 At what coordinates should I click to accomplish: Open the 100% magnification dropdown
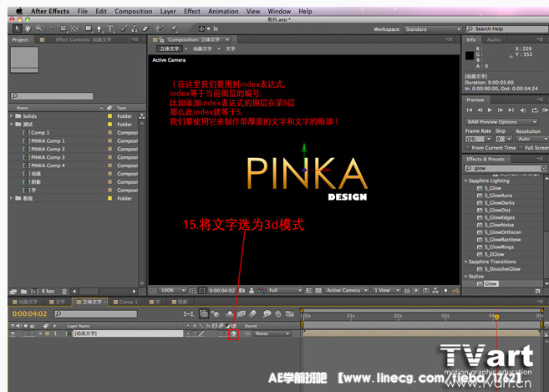[173, 290]
